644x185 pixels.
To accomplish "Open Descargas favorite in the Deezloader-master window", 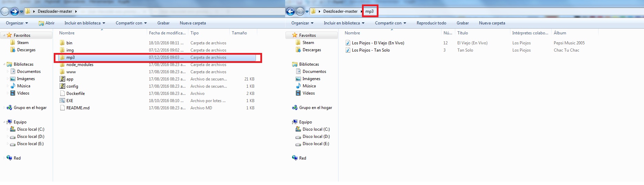I will pyautogui.click(x=26, y=50).
